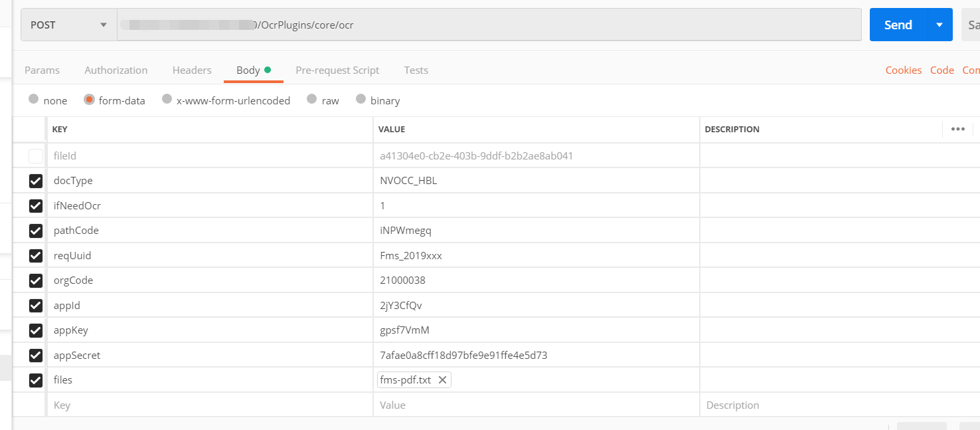Image resolution: width=980 pixels, height=430 pixels.
Task: Click the Send request button
Action: (x=898, y=25)
